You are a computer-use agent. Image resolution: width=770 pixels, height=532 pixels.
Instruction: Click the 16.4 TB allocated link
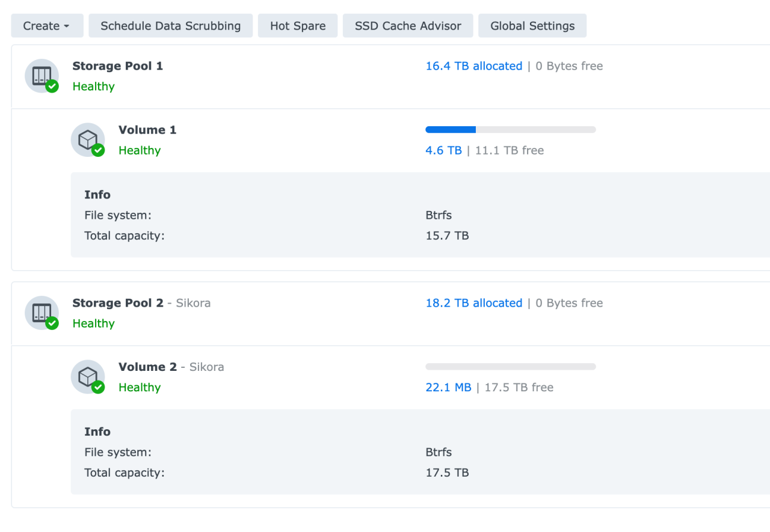tap(473, 66)
